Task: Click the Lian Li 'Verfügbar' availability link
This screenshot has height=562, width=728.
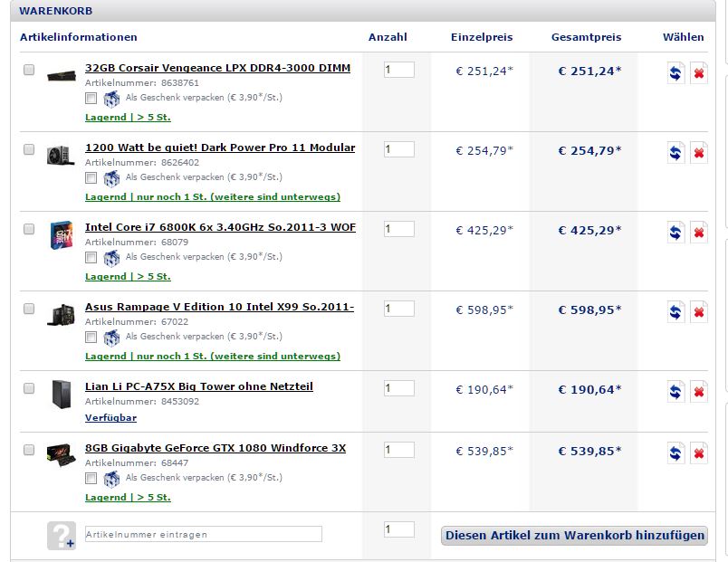Action: (111, 418)
